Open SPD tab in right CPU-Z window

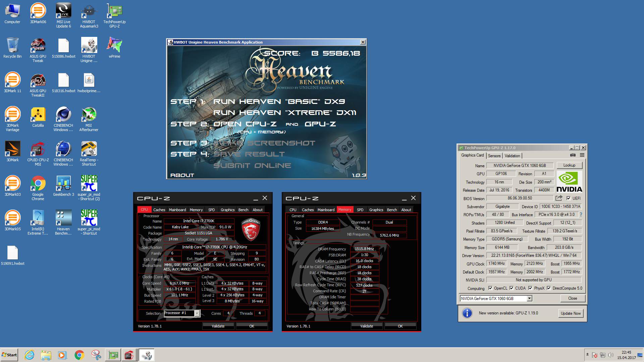tap(360, 210)
